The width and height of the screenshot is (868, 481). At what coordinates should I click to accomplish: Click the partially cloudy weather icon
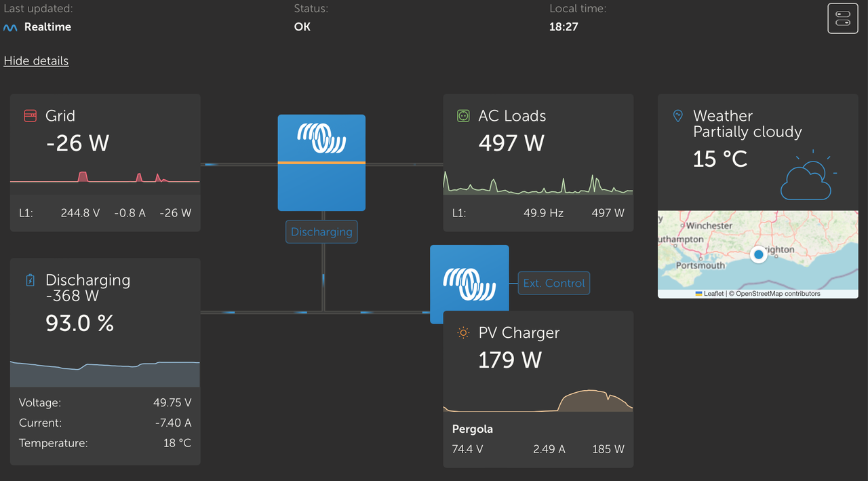808,175
